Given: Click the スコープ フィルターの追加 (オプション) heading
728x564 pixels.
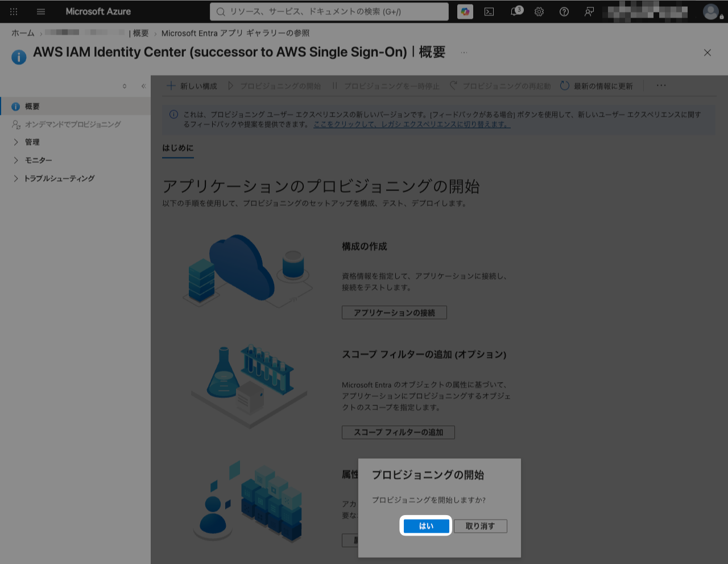Looking at the screenshot, I should (424, 354).
